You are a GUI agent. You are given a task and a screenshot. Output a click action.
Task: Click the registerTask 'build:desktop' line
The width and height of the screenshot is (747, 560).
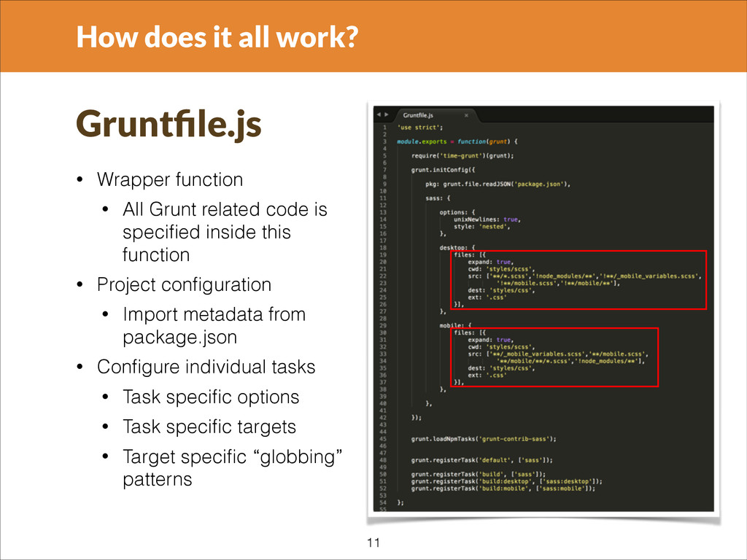[507, 481]
